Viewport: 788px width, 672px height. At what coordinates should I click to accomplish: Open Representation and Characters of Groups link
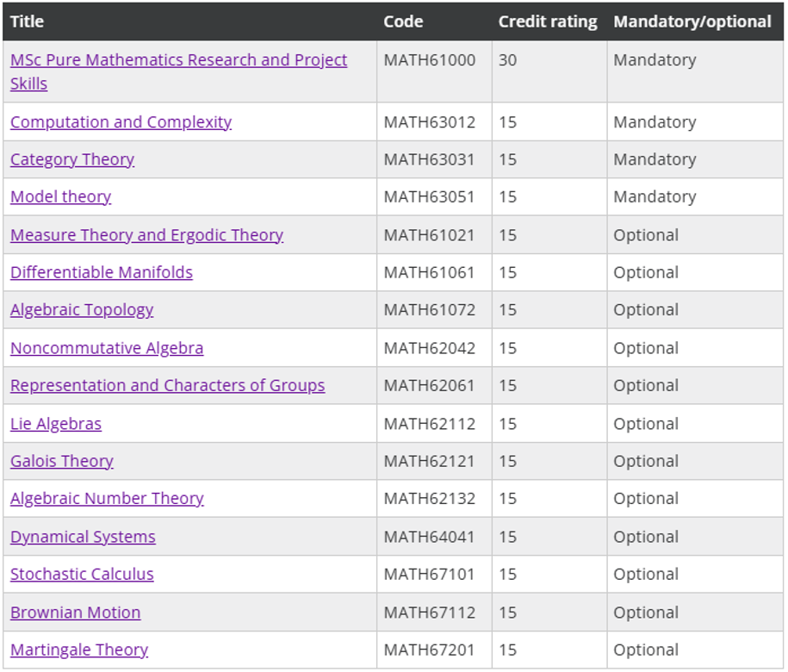pyautogui.click(x=168, y=385)
